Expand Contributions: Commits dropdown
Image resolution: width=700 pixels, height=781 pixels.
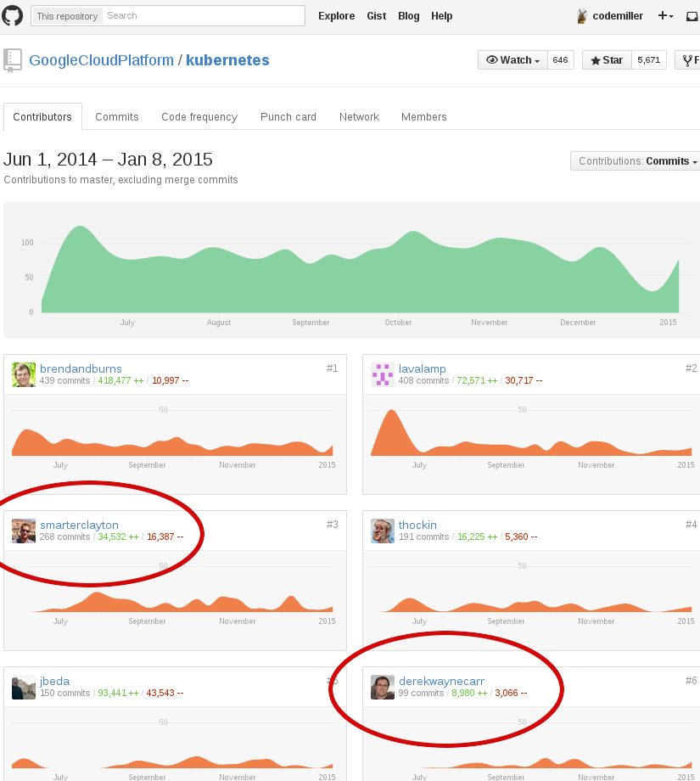[636, 161]
